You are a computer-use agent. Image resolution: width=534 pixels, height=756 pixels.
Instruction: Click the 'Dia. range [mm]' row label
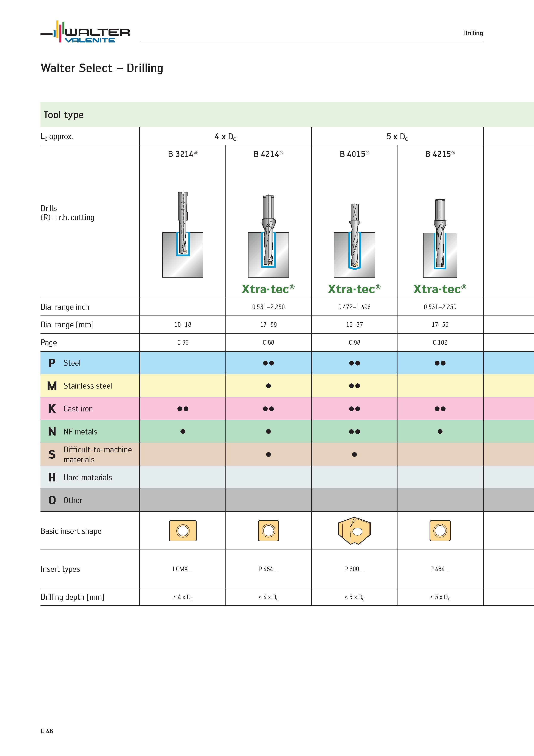67,325
